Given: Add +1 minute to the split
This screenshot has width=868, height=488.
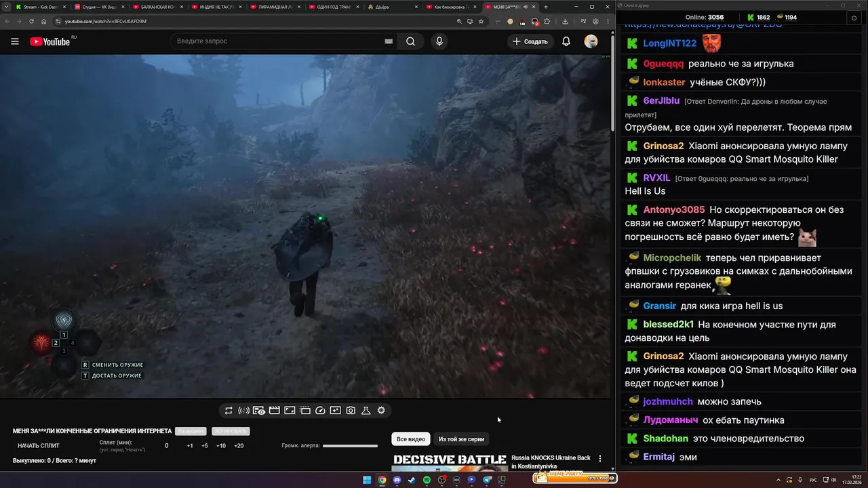Looking at the screenshot, I should 190,446.
